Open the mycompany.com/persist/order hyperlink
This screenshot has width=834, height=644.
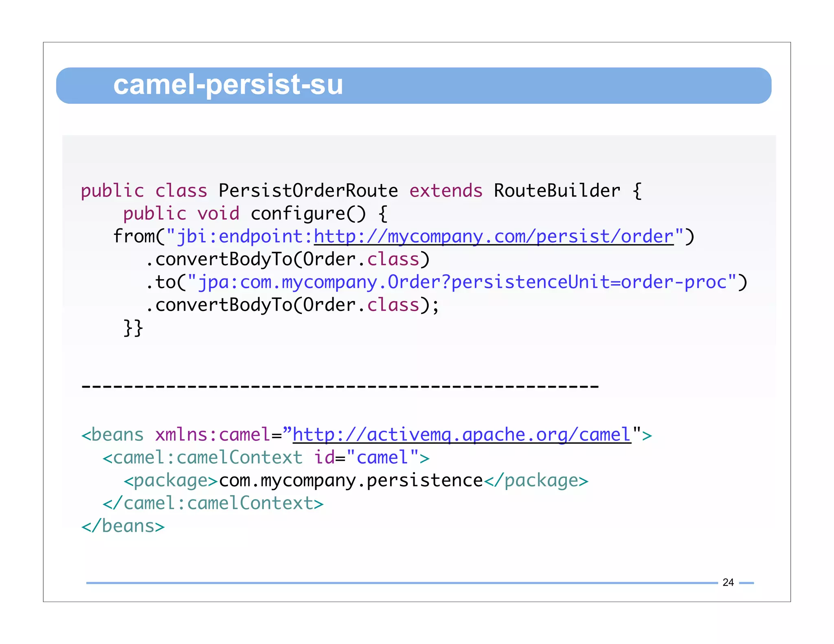[494, 237]
